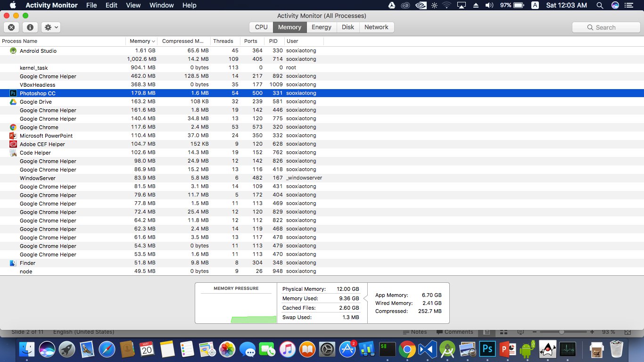Open the Window menu in menu bar
Image resolution: width=644 pixels, height=362 pixels.
pyautogui.click(x=161, y=5)
